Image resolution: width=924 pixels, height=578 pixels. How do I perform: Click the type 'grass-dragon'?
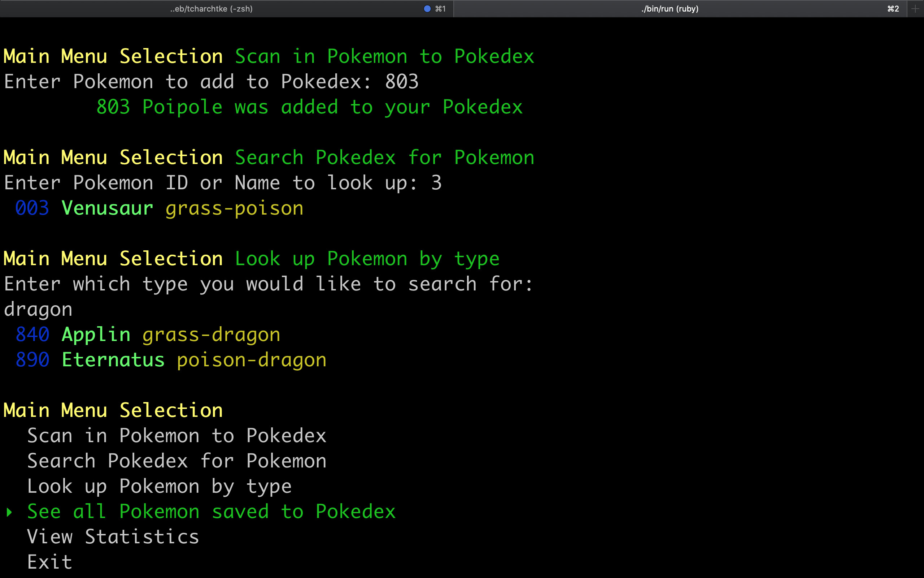[x=211, y=335]
